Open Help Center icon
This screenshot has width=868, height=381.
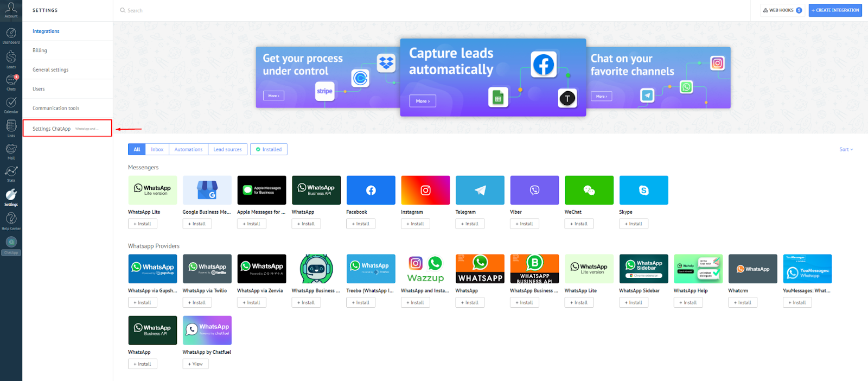click(x=11, y=221)
